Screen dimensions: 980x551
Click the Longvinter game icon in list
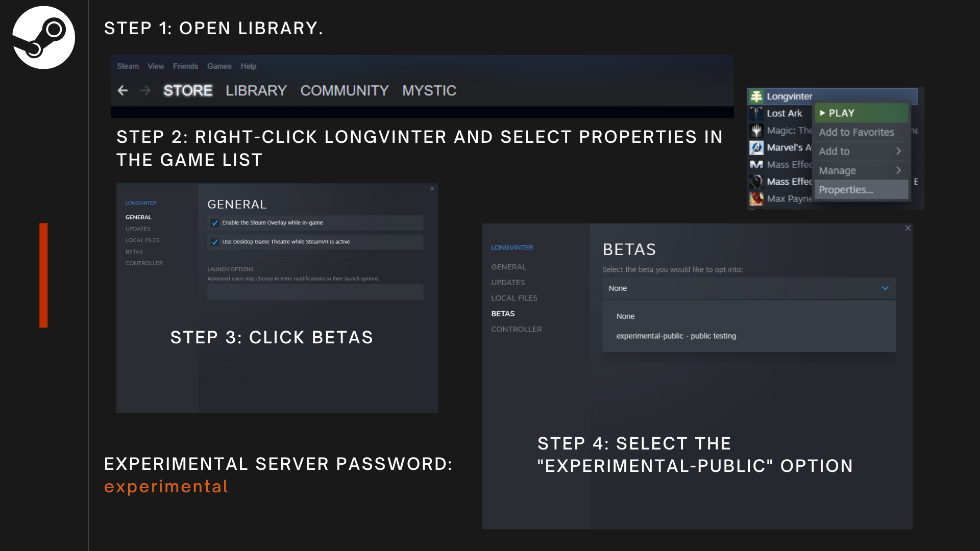point(756,96)
